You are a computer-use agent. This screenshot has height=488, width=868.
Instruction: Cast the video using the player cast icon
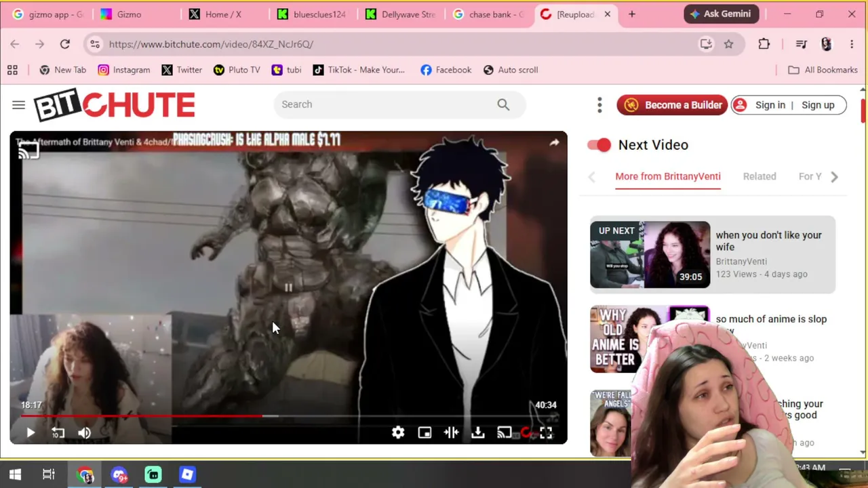(x=504, y=432)
